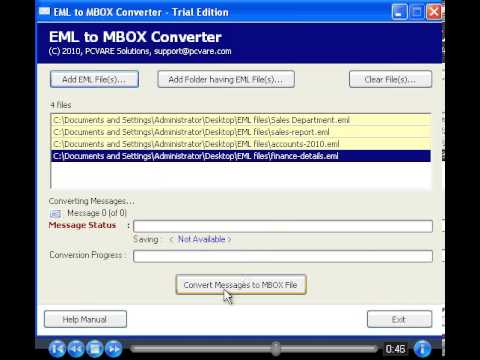Click the Conversion Progress bar
Viewport: 480px width, 360px height.
point(283,256)
